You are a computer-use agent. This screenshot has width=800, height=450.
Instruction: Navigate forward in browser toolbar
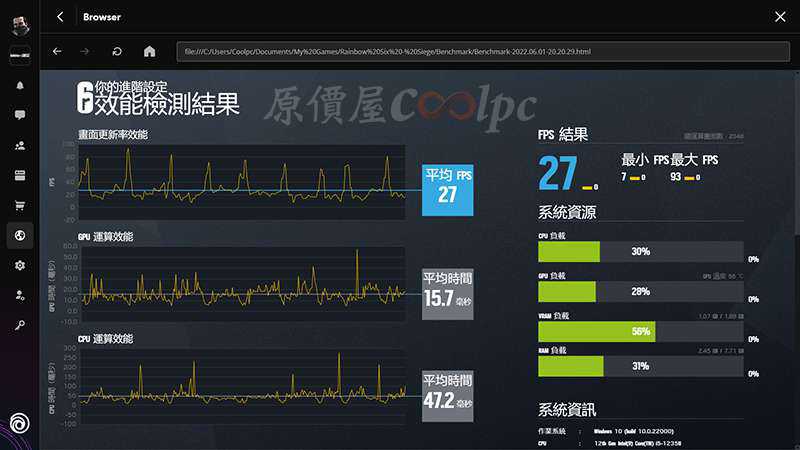[85, 52]
